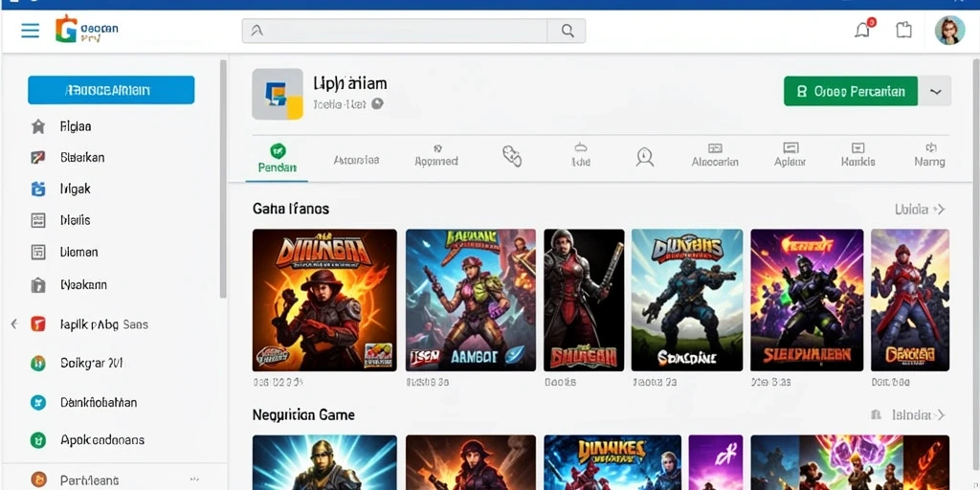Click the red icon beside Iapilk pAbg Saas
This screenshot has width=980, height=490.
[38, 324]
